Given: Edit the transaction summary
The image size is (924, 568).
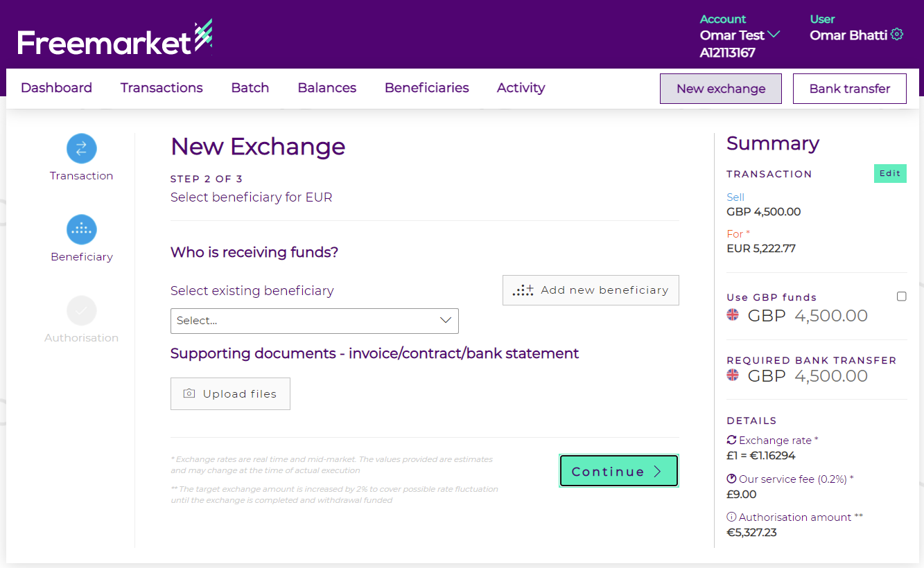Looking at the screenshot, I should pyautogui.click(x=889, y=174).
